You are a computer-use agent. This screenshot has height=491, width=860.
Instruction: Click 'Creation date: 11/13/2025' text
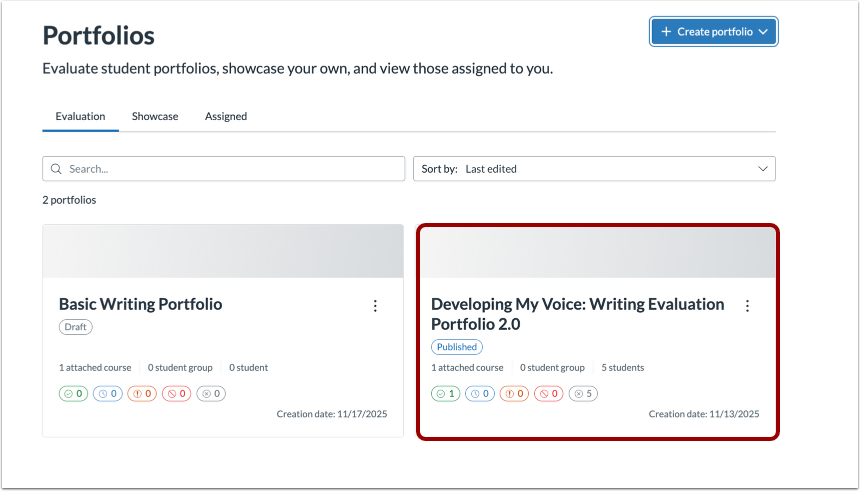704,414
